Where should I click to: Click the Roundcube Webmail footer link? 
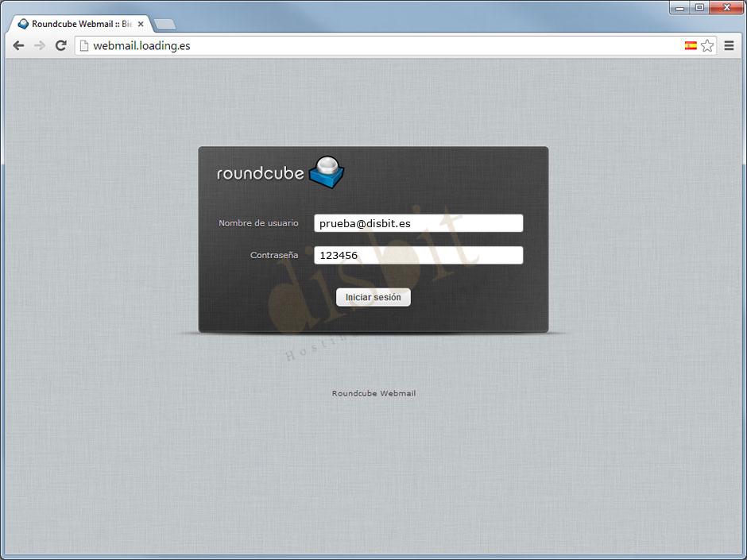point(373,392)
